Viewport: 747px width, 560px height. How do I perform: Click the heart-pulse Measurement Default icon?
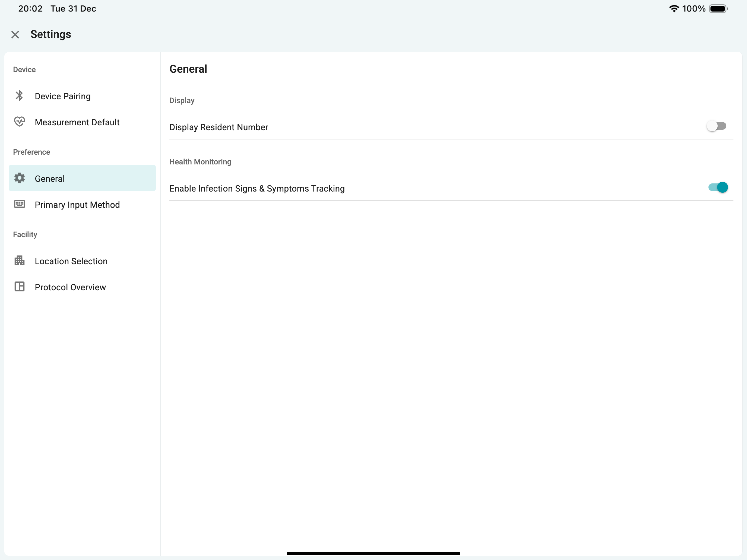point(19,122)
